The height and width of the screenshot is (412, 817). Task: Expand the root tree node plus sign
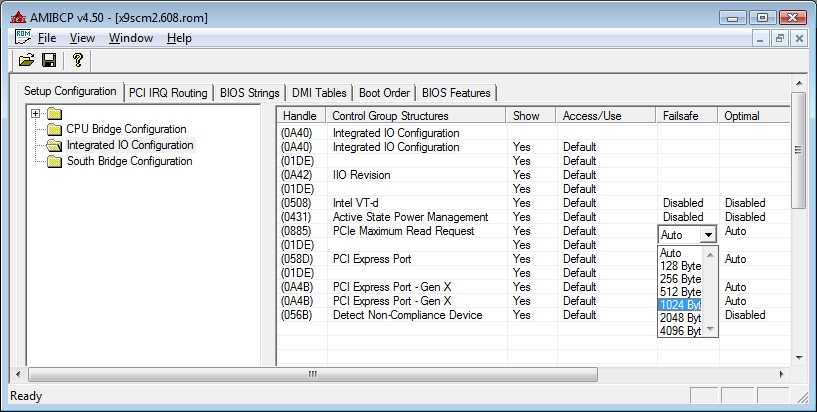coord(36,113)
